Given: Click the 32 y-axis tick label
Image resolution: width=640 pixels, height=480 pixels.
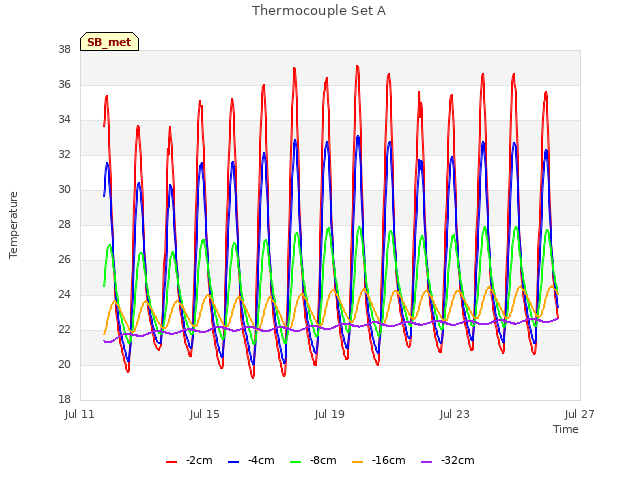Looking at the screenshot, I should [x=64, y=154].
